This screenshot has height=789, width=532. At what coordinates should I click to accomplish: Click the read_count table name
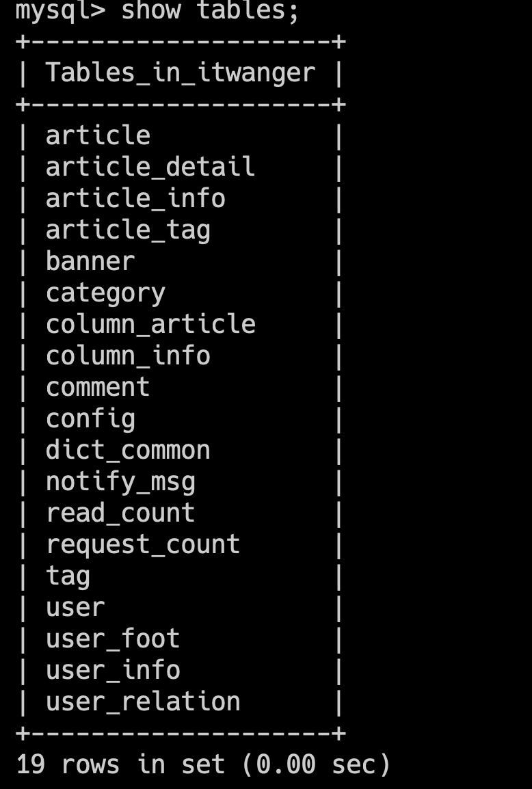(120, 513)
